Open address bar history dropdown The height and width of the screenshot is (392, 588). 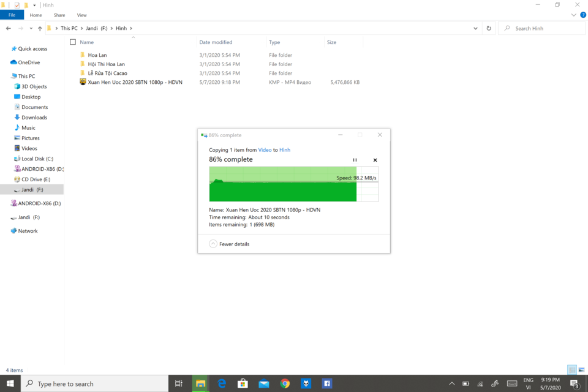coord(475,28)
